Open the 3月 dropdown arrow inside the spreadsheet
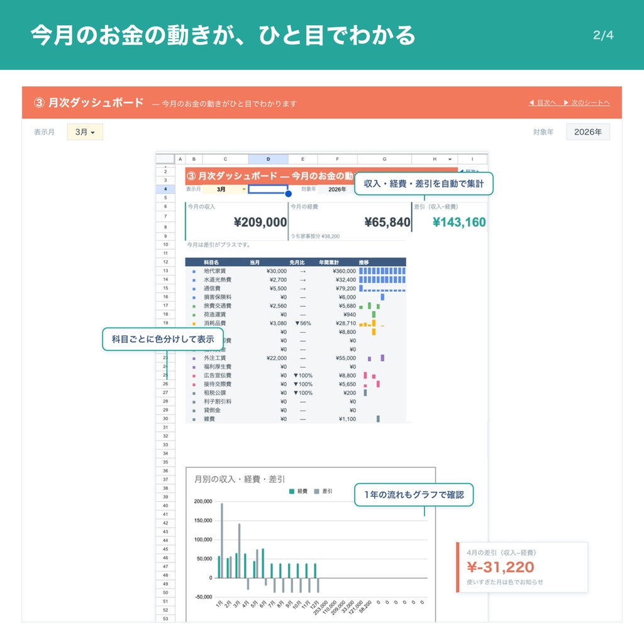This screenshot has width=644, height=644. 244,189
